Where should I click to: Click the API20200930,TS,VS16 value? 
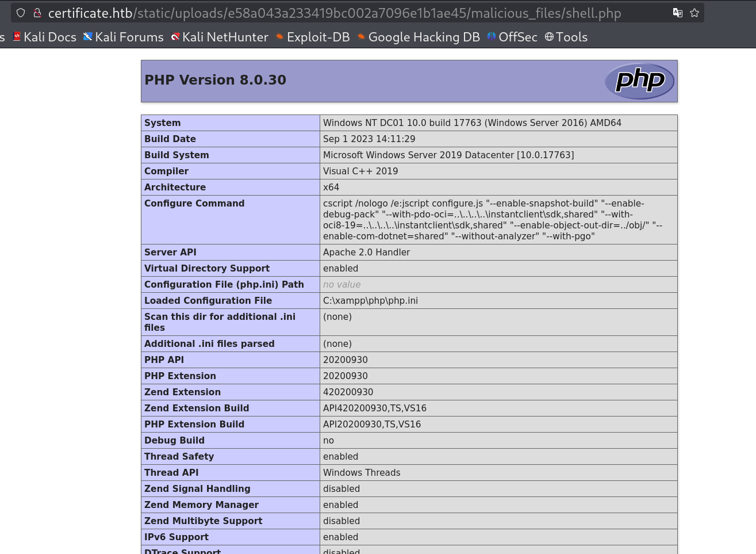pos(372,424)
